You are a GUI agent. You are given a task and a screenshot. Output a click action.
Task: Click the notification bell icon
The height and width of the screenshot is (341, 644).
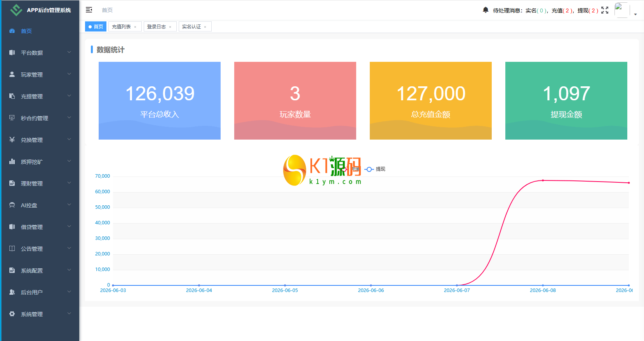tap(486, 10)
